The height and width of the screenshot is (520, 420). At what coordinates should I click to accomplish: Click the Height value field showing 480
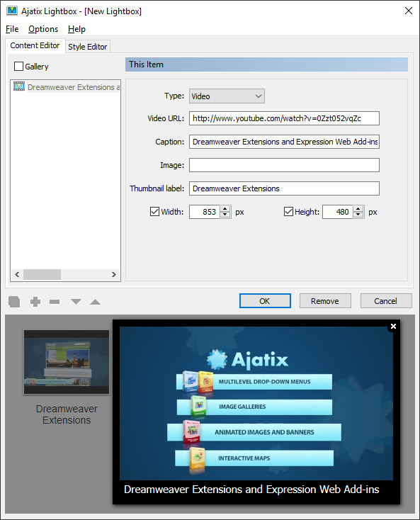click(x=338, y=212)
